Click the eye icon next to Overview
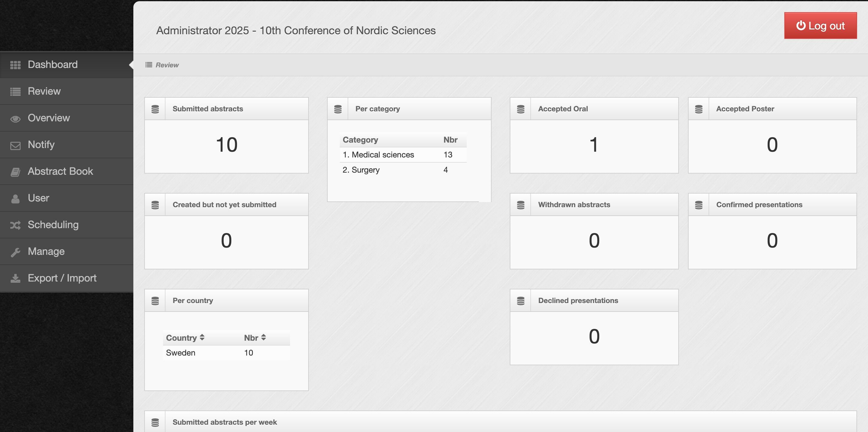 click(x=15, y=119)
